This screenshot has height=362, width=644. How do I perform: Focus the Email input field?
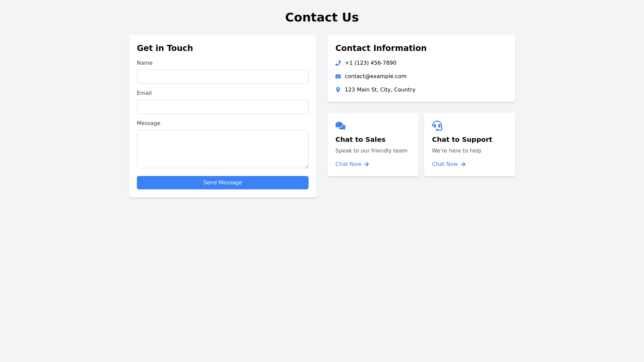point(223,107)
